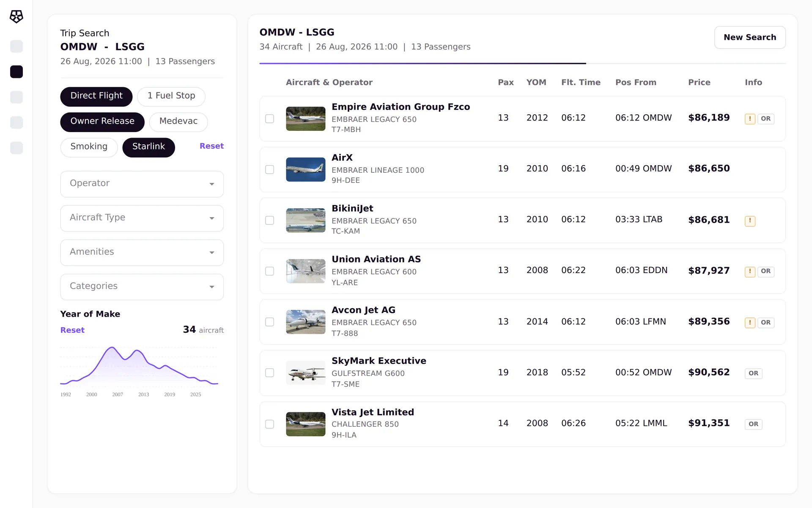
Task: Open SkyMark Gulfstream G600 thumbnail
Action: (305, 373)
